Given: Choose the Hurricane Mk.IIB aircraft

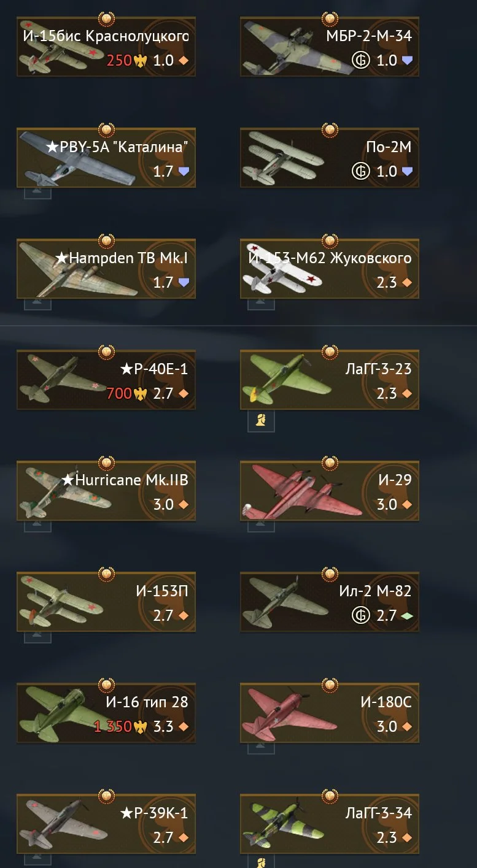Looking at the screenshot, I should (106, 491).
